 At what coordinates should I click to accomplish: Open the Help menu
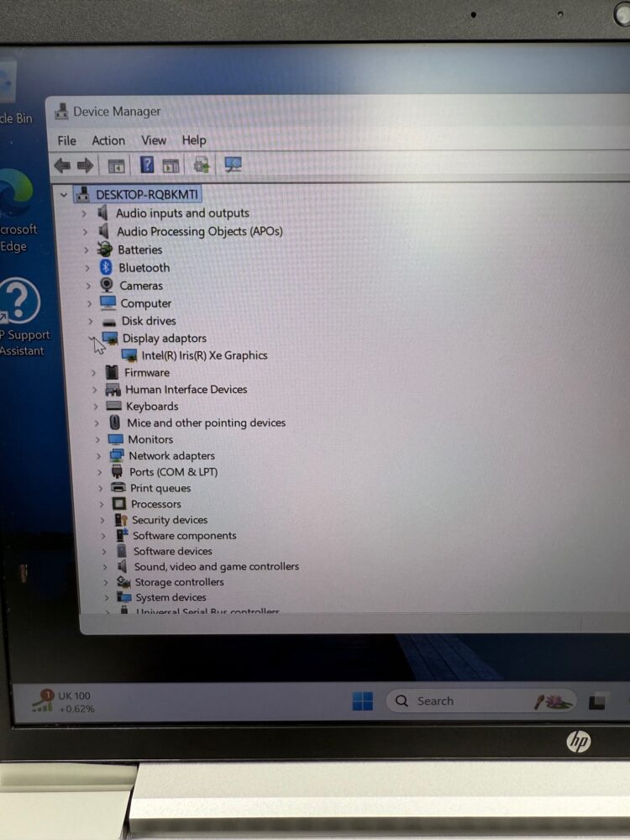pos(194,140)
